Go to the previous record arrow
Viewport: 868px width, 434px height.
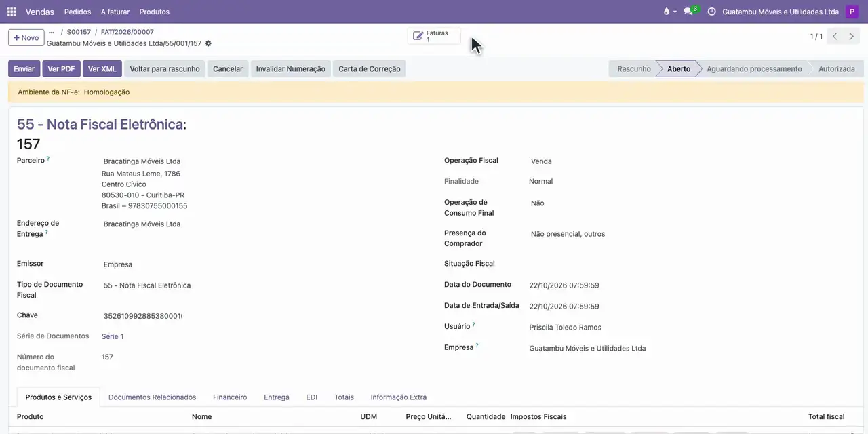coord(835,37)
